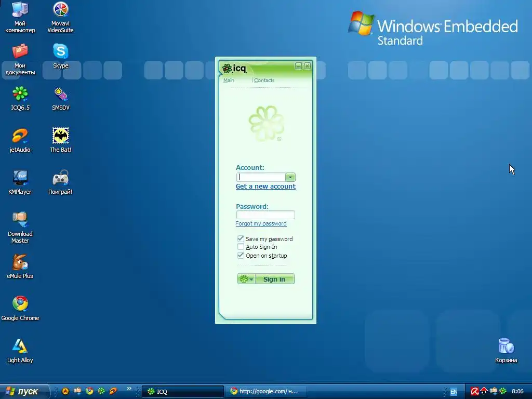Select the Skype desktop icon

[60, 56]
